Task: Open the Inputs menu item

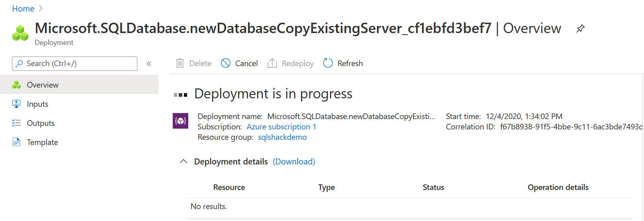Action: coord(37,104)
